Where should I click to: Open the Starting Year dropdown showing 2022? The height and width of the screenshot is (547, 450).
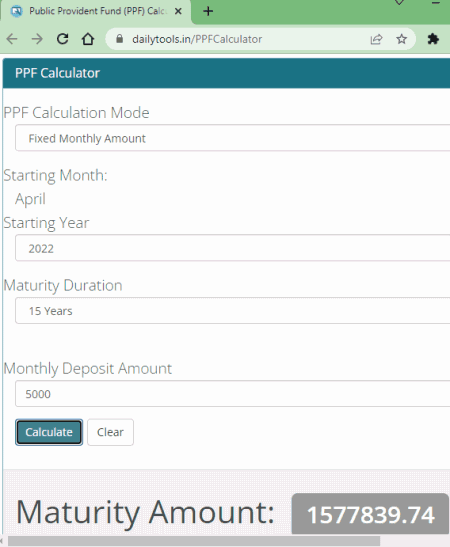[232, 248]
